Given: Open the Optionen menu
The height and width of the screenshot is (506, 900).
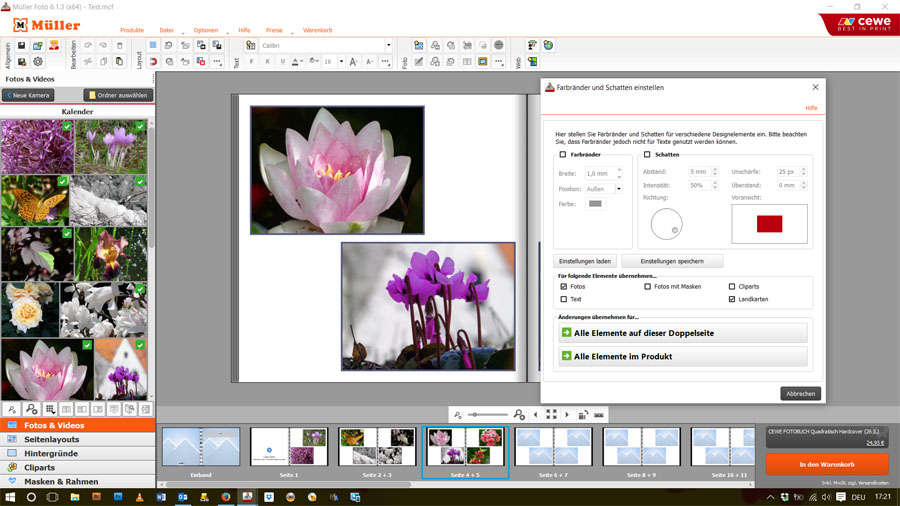Looking at the screenshot, I should (206, 31).
